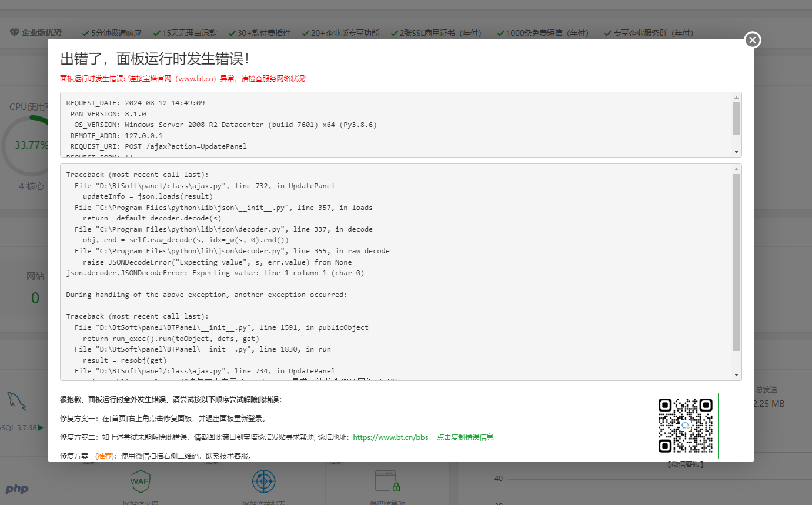The width and height of the screenshot is (812, 505).
Task: Click inside the REQUEST_DATE info text area
Action: (x=396, y=125)
